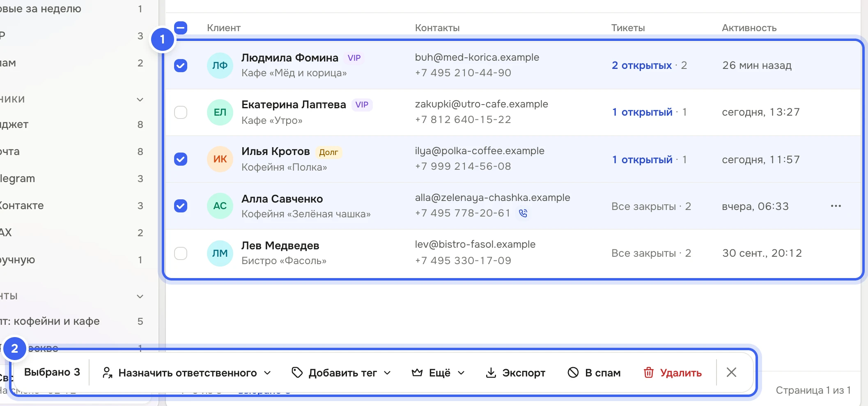
Task: Click the Активность column header
Action: (749, 28)
